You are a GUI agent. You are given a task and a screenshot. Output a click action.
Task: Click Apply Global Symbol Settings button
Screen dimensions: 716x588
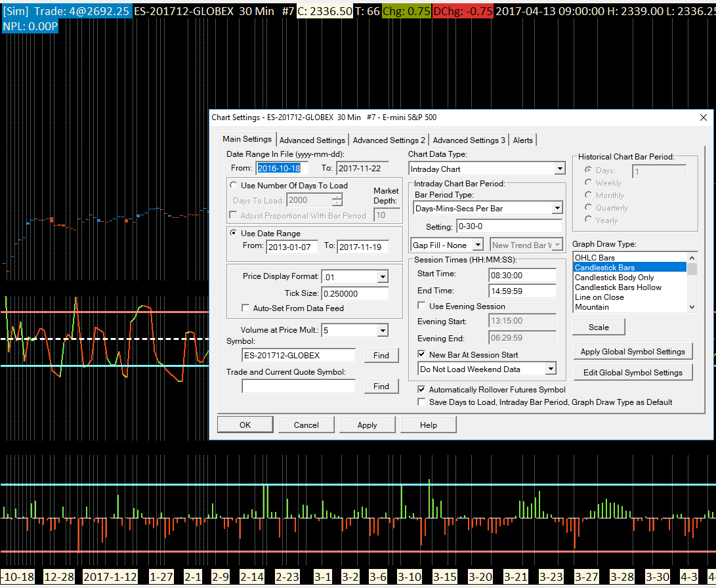(x=632, y=352)
